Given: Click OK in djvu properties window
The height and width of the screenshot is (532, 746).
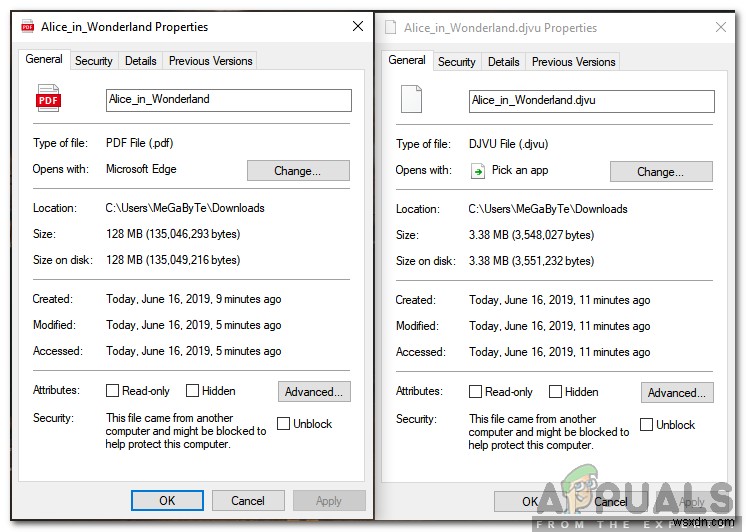Looking at the screenshot, I should [x=530, y=502].
